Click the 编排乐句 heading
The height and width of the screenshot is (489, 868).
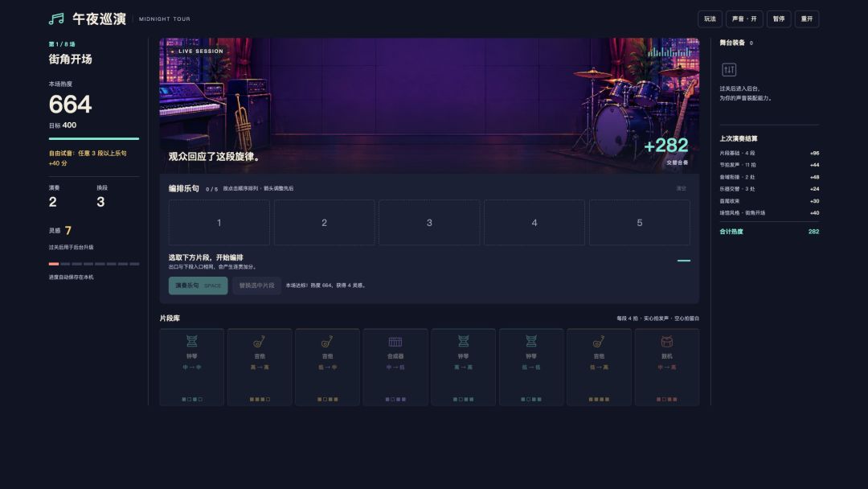(x=184, y=188)
